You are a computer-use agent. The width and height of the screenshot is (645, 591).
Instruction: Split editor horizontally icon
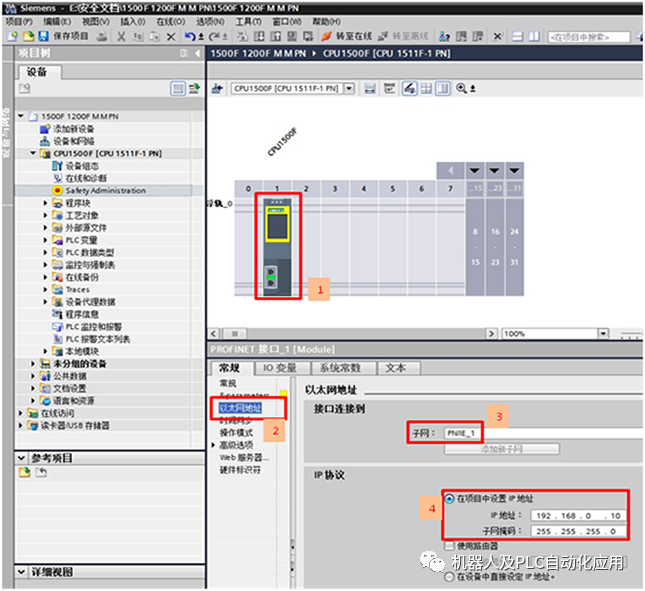(x=517, y=37)
